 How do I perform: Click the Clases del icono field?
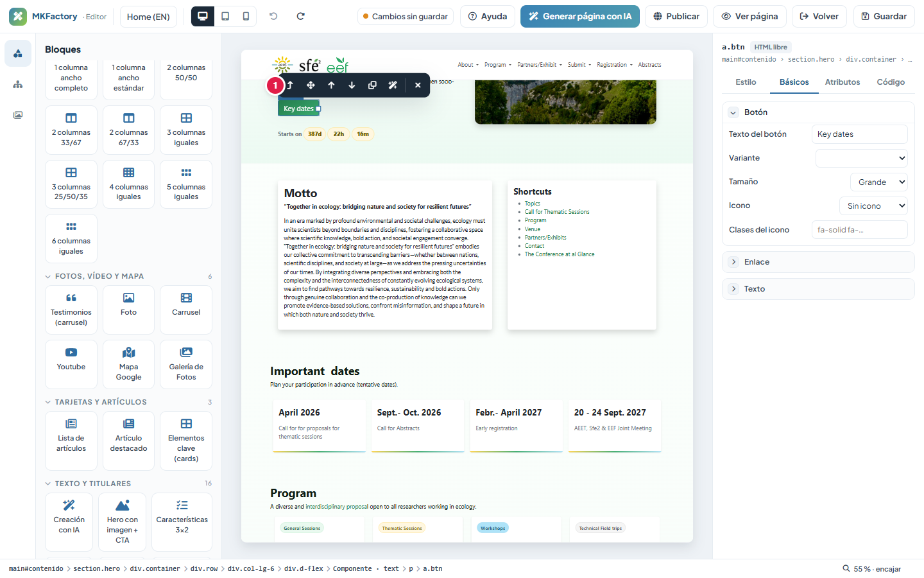[x=860, y=230]
